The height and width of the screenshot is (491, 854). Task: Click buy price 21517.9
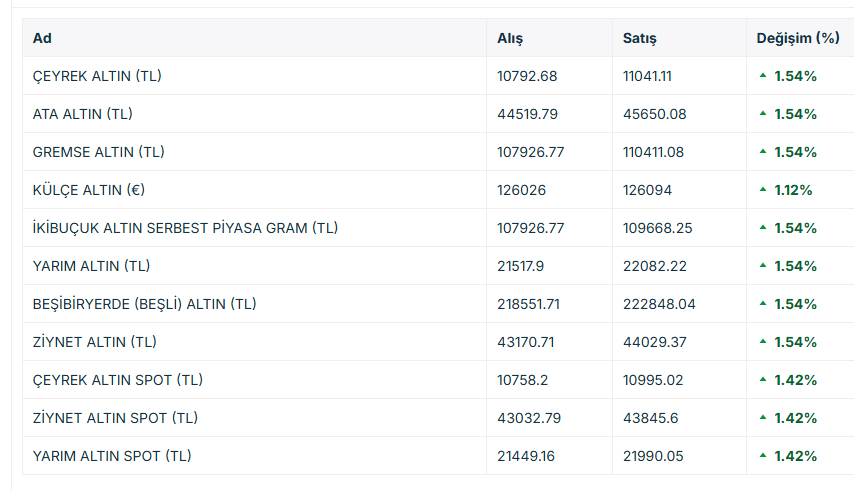520,266
